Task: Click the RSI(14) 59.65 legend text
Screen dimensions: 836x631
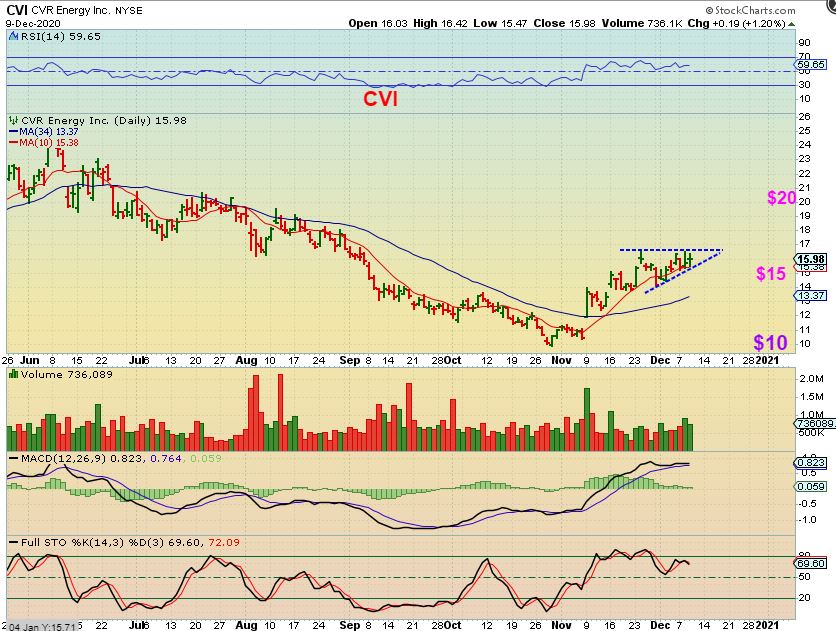Action: [60, 36]
